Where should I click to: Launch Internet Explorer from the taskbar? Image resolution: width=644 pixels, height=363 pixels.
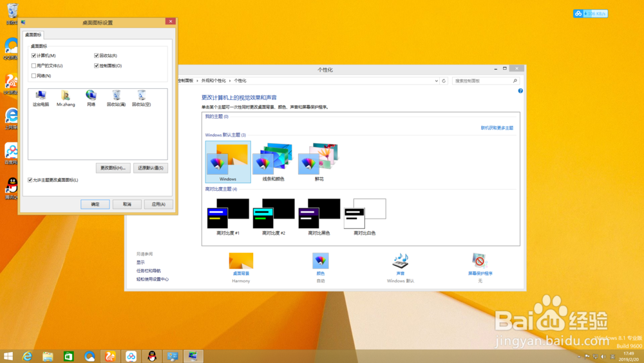tap(27, 356)
